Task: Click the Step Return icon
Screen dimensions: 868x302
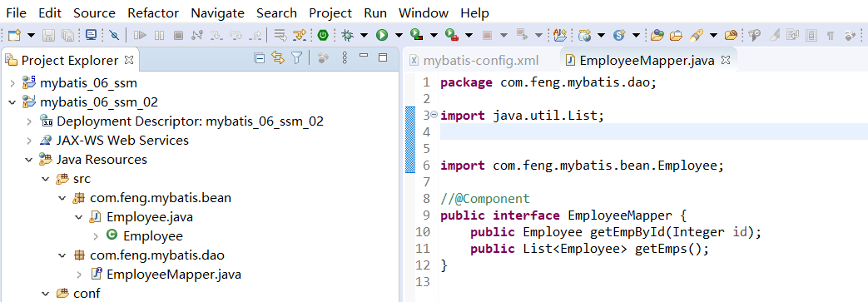Action: (255, 36)
